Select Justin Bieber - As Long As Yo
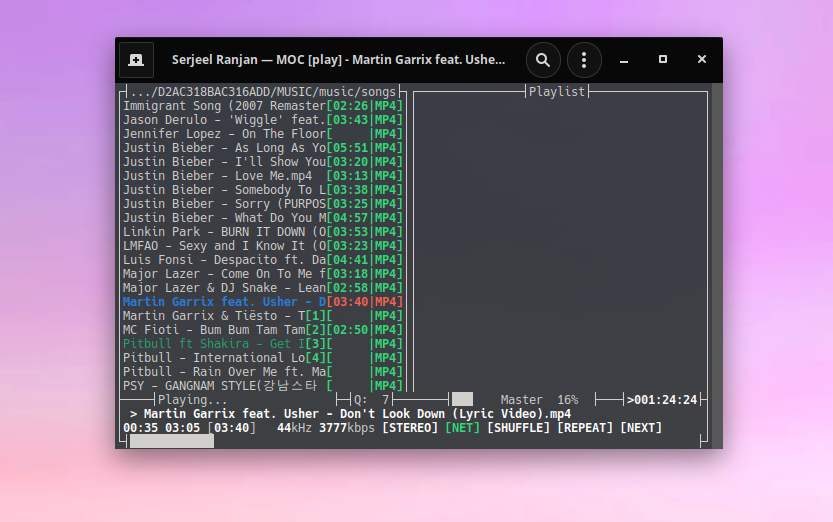The height and width of the screenshot is (522, 833). [x=262, y=148]
